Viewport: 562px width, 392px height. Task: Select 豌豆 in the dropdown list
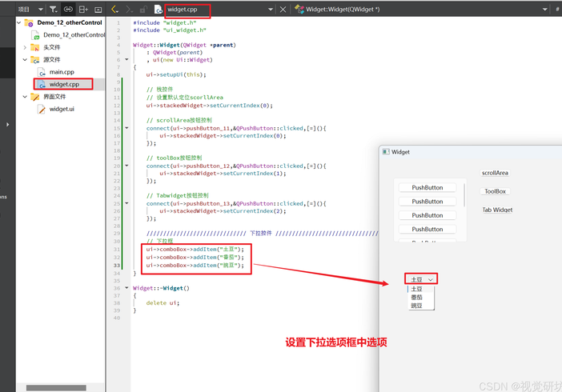point(421,306)
